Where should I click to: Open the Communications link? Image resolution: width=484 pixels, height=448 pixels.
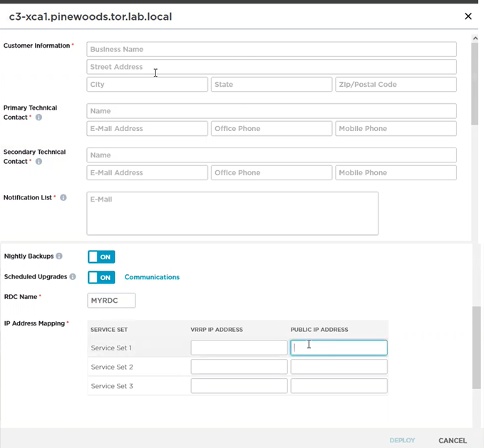pos(152,277)
